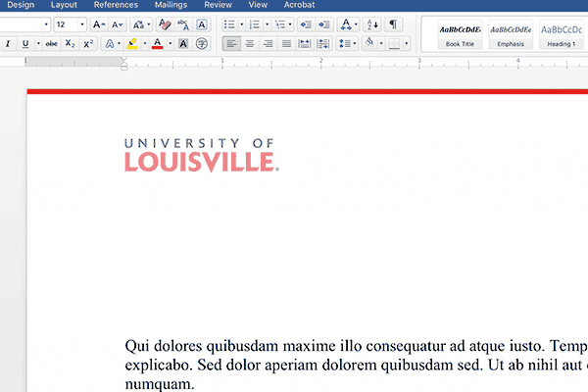
Task: Select the University of Louisville logo
Action: pyautogui.click(x=201, y=155)
